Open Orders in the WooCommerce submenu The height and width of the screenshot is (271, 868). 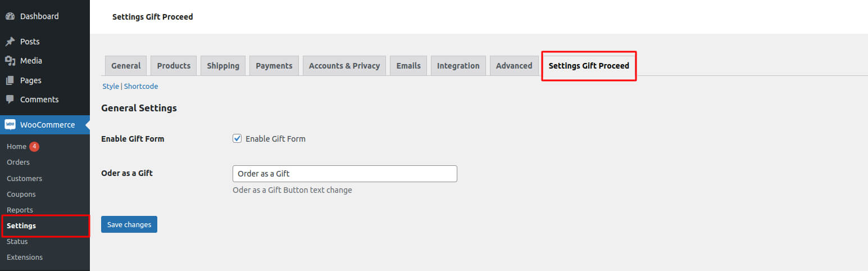(x=18, y=162)
